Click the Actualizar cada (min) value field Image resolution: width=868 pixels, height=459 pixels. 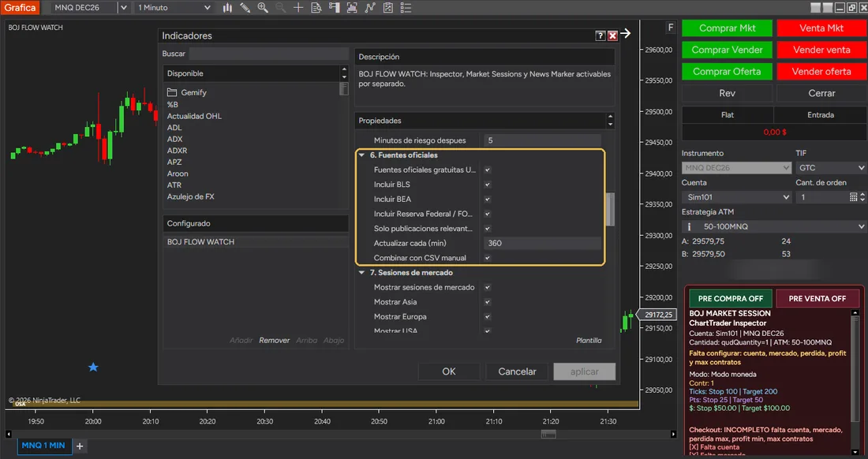tap(543, 244)
